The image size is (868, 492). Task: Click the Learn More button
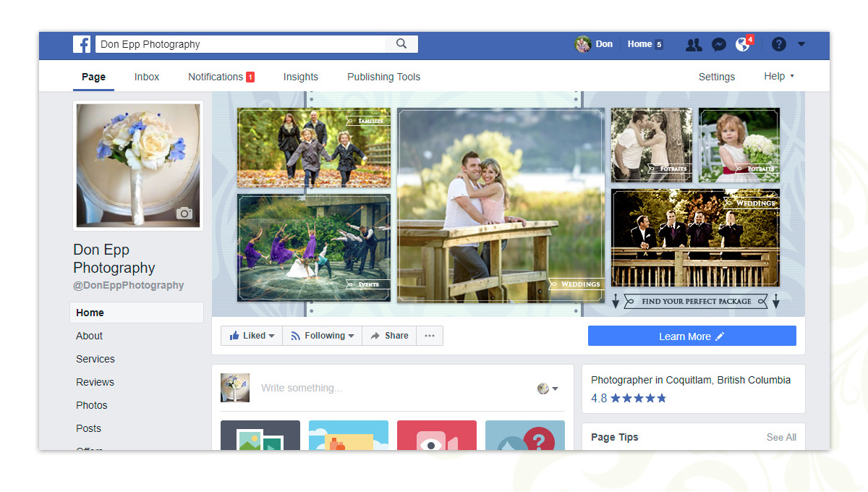pyautogui.click(x=692, y=335)
